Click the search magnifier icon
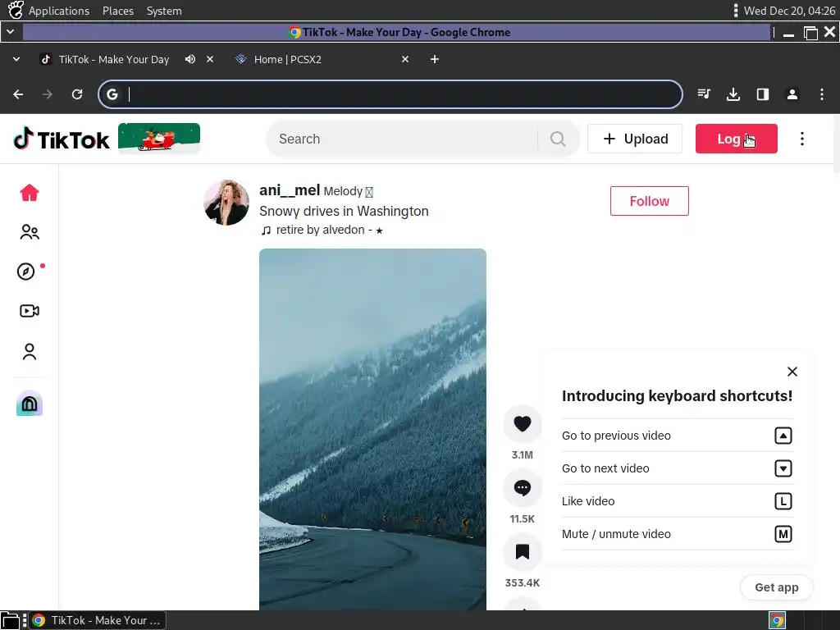The height and width of the screenshot is (630, 840). tap(558, 139)
